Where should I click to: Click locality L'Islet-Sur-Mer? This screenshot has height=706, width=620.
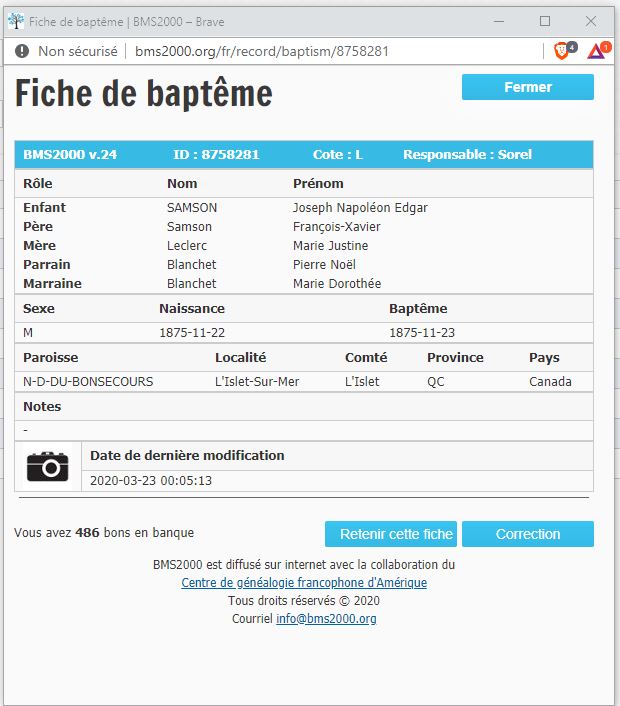[257, 381]
